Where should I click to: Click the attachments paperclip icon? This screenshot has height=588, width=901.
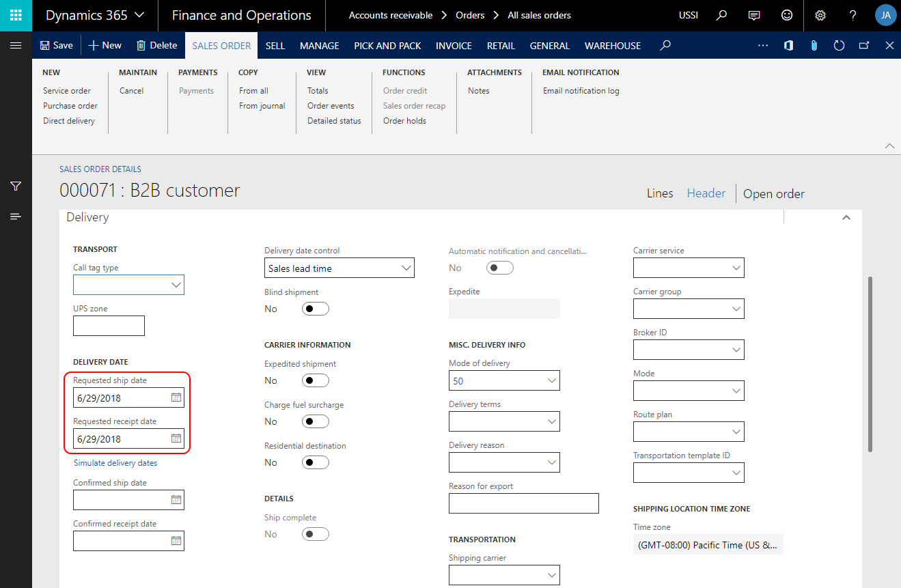(x=814, y=46)
